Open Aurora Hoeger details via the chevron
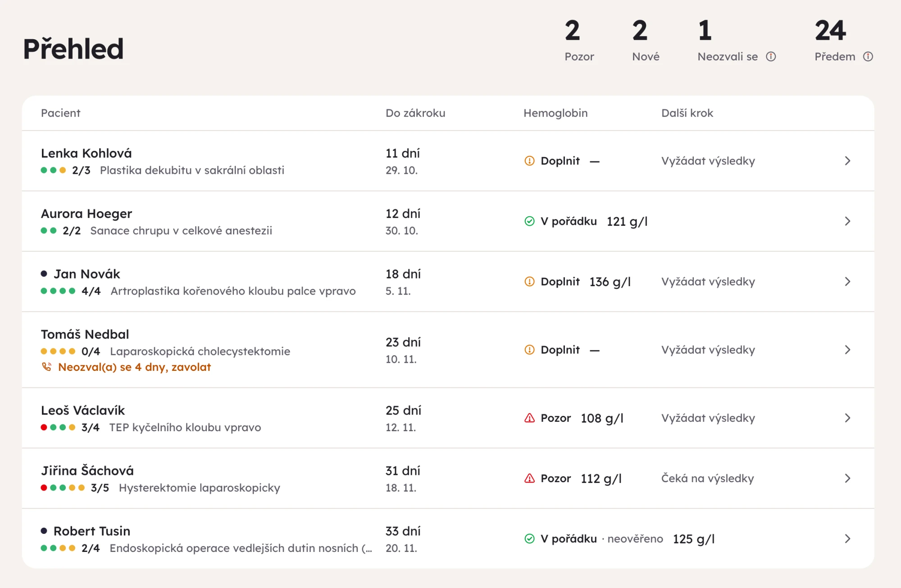 tap(847, 221)
